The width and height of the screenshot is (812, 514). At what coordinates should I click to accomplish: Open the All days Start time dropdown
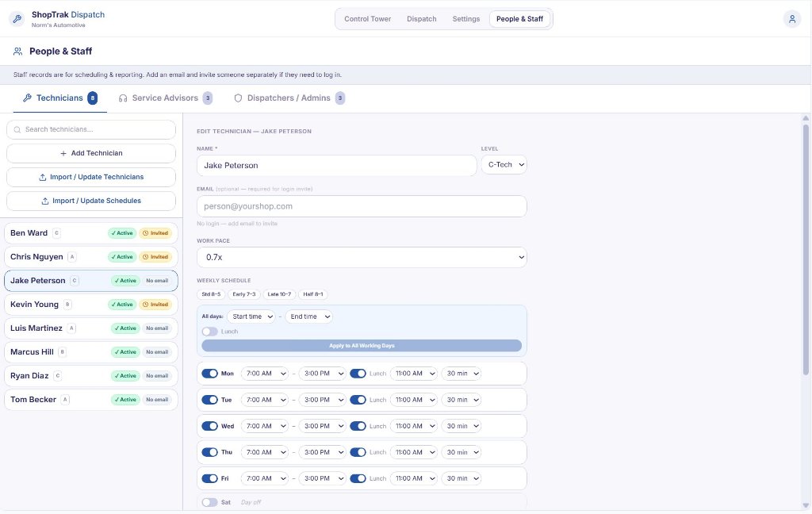point(251,316)
